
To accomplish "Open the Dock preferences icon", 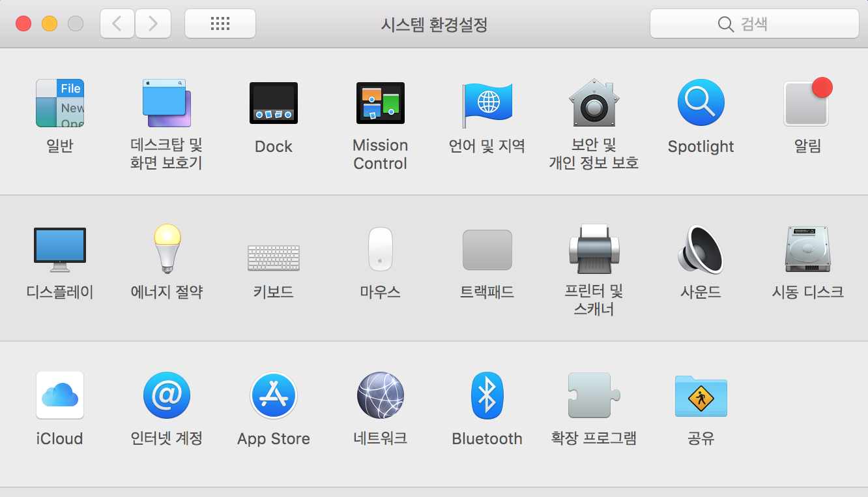I will pyautogui.click(x=274, y=103).
